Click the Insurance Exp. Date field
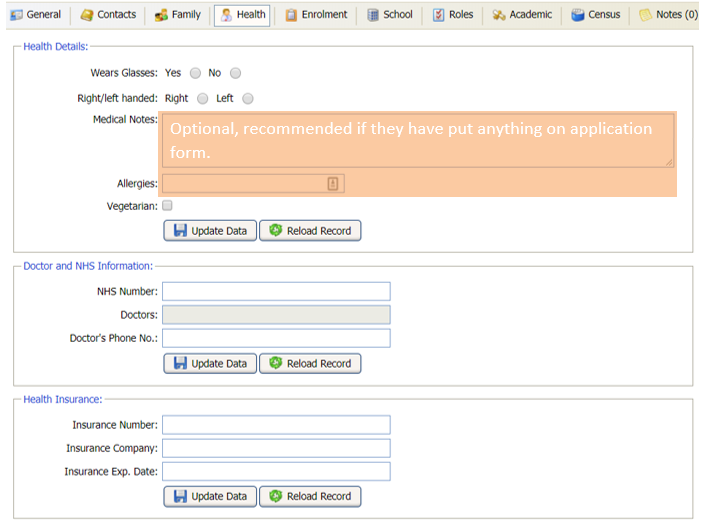The height and width of the screenshot is (525, 701). [276, 471]
